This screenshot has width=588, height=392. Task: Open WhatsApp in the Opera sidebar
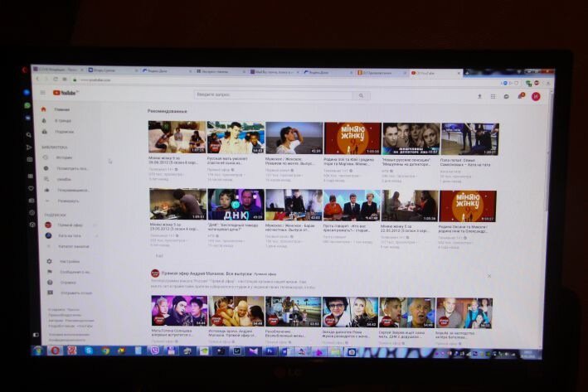[27, 106]
